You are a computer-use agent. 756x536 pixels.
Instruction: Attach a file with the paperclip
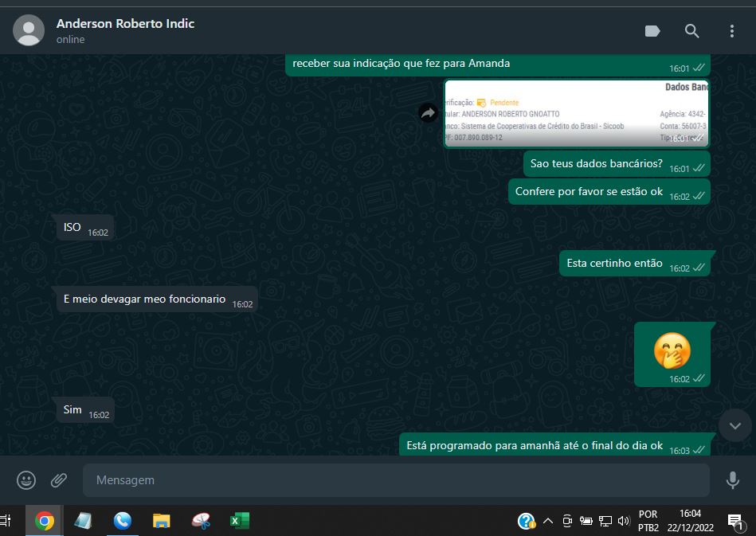(59, 480)
